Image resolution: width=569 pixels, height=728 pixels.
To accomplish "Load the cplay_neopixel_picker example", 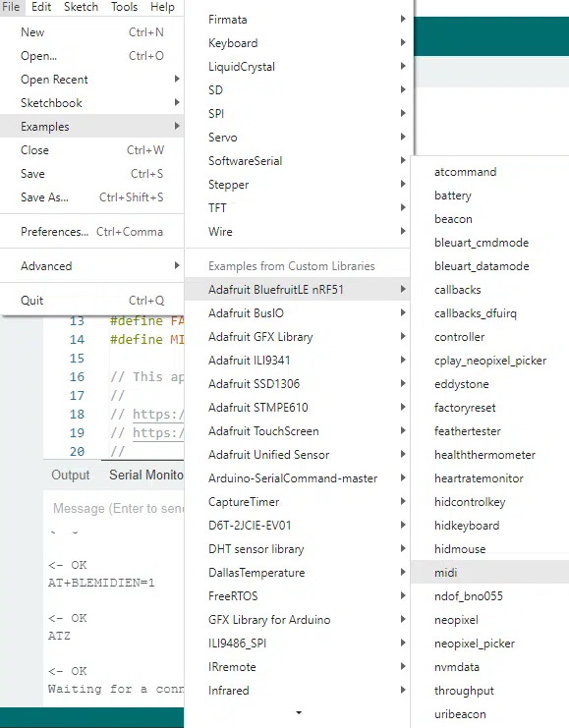I will tap(489, 361).
